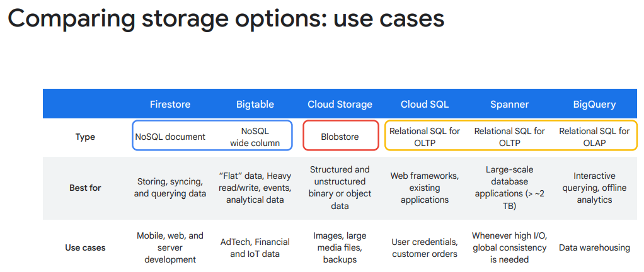This screenshot has width=644, height=272.
Task: Select the Cloud SQL column header
Action: (425, 105)
